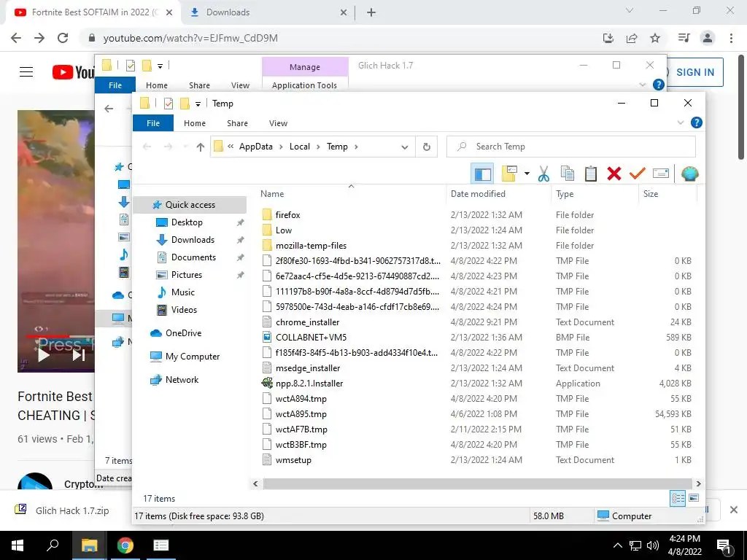Select the mozilla-temp-files folder
Image resolution: width=747 pixels, height=560 pixels.
[311, 246]
